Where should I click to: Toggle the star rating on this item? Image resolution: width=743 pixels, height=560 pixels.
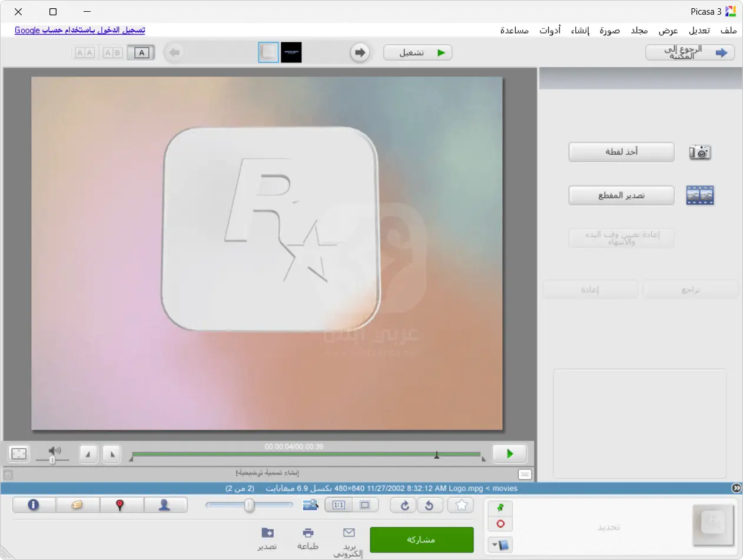(x=461, y=505)
